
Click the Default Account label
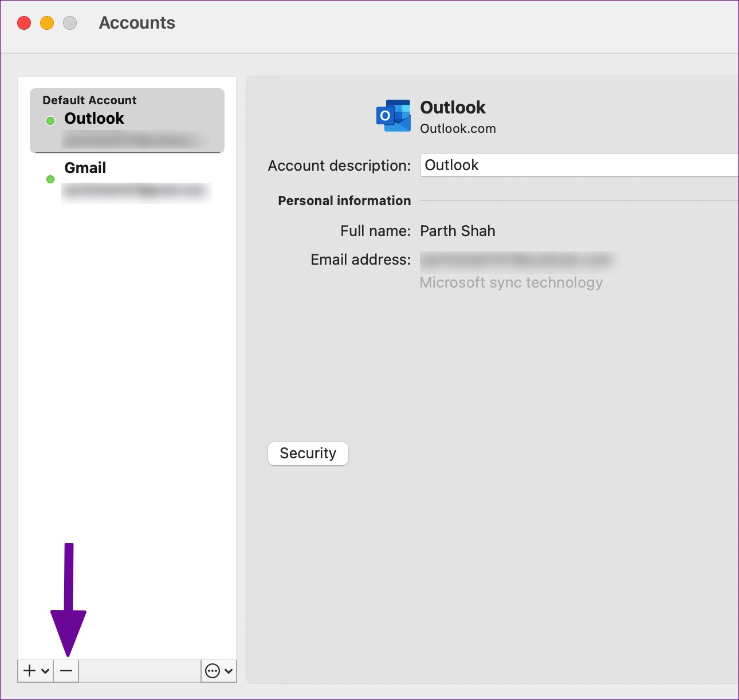coord(89,100)
